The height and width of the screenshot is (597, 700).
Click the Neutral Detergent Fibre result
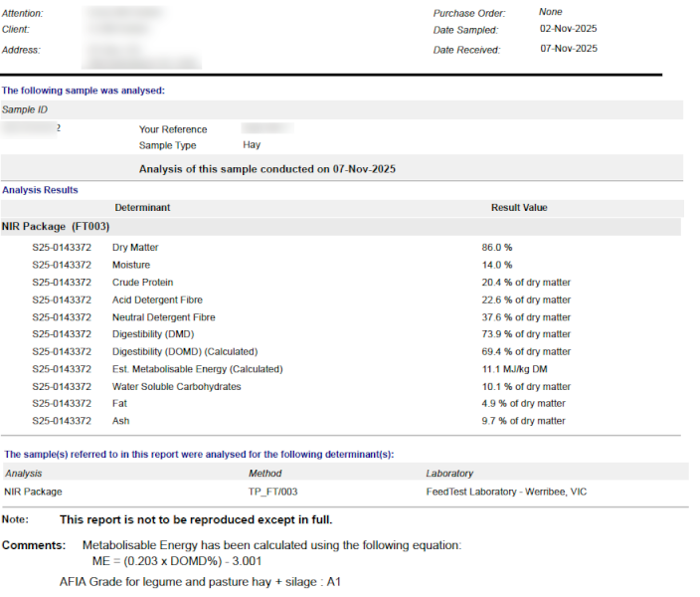(x=526, y=317)
